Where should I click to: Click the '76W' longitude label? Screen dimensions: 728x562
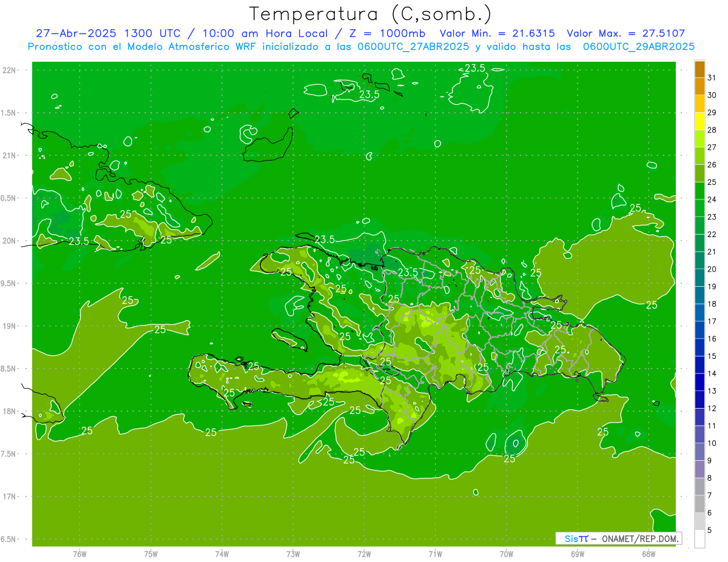(79, 554)
